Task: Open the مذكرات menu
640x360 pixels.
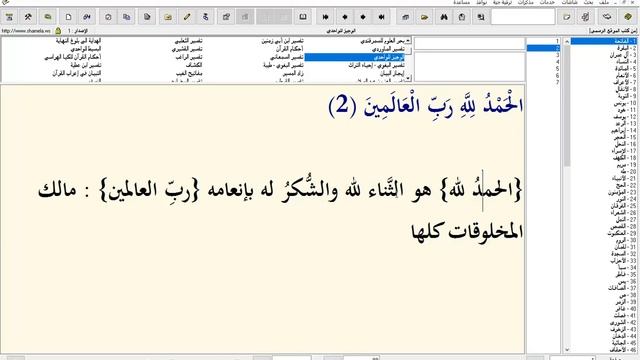Action: point(526,2)
